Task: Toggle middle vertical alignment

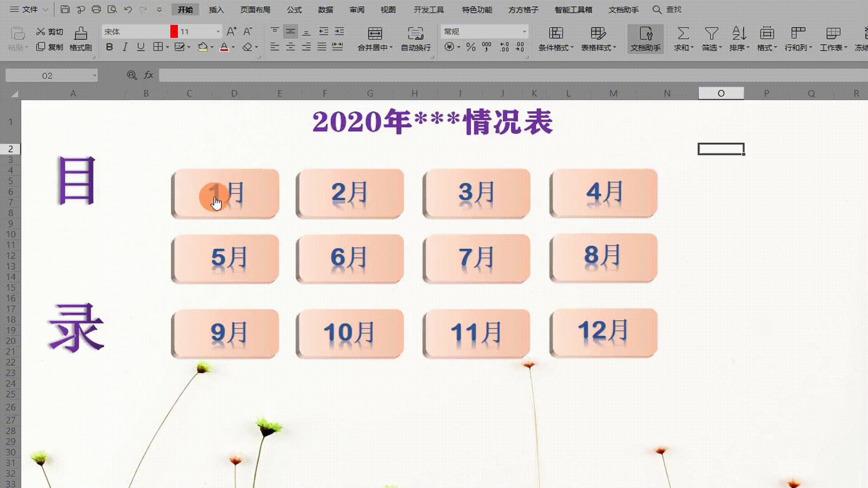Action: coord(291,31)
